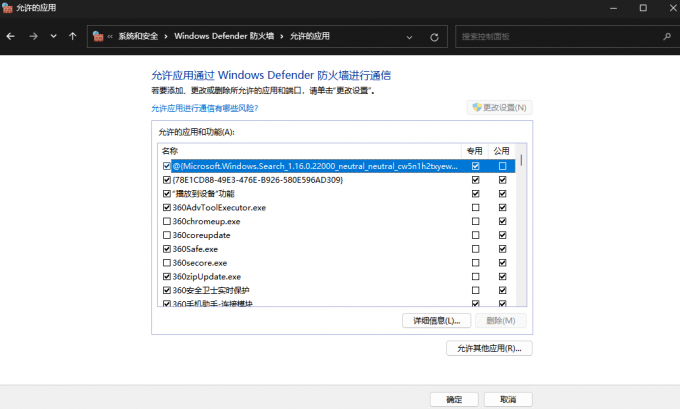Screen dimensions: 680x409
Task: Select {78E1CD88-49E3-476E-B926-580E596AD309} row
Action: [x=258, y=180]
